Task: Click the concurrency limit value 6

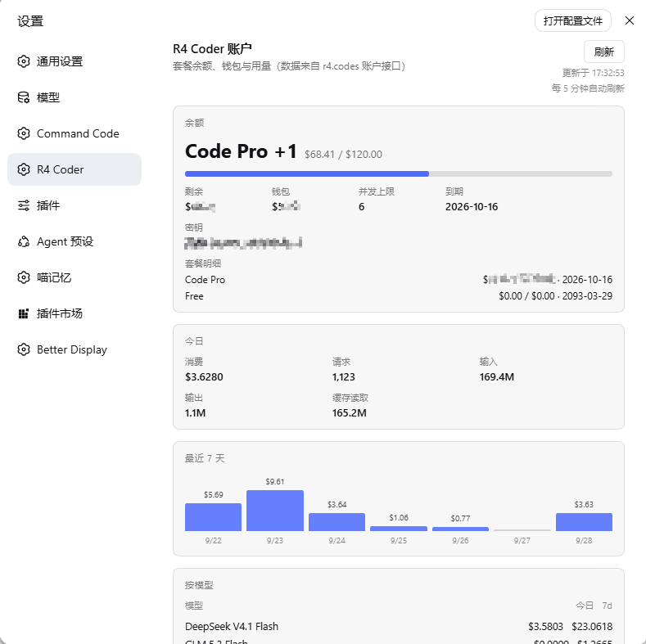Action: coord(361,207)
